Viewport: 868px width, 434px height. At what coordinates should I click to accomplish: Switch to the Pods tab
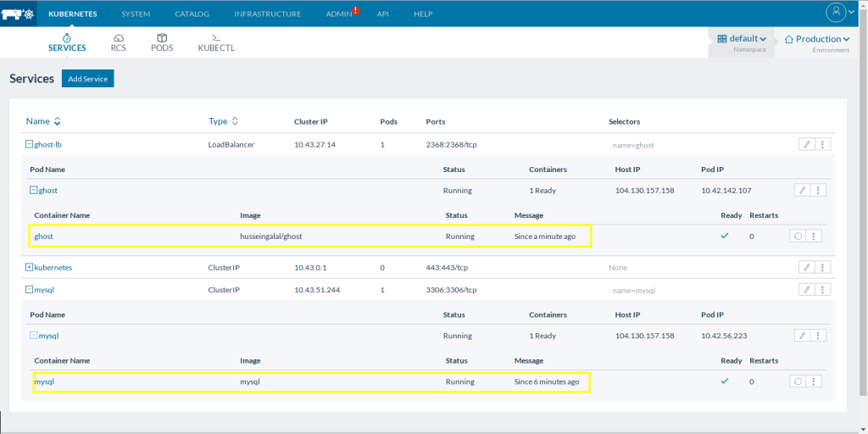pyautogui.click(x=161, y=42)
